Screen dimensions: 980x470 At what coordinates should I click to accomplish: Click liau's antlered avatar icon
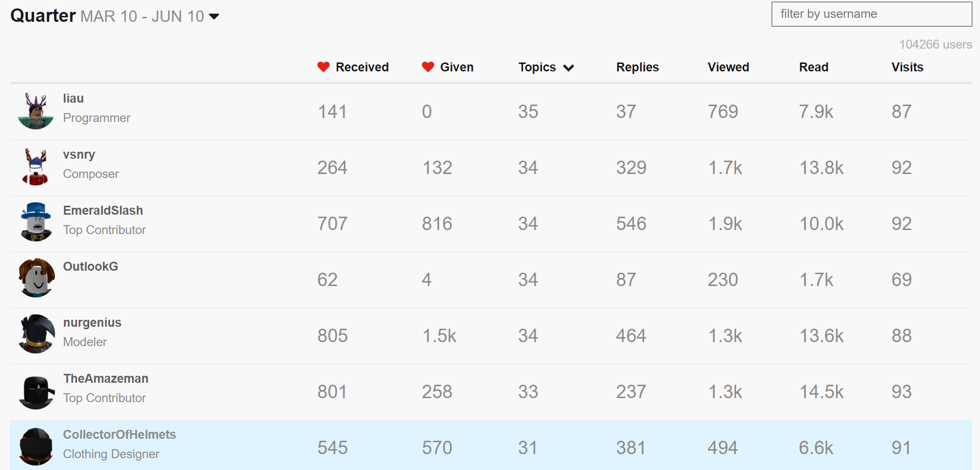click(36, 111)
